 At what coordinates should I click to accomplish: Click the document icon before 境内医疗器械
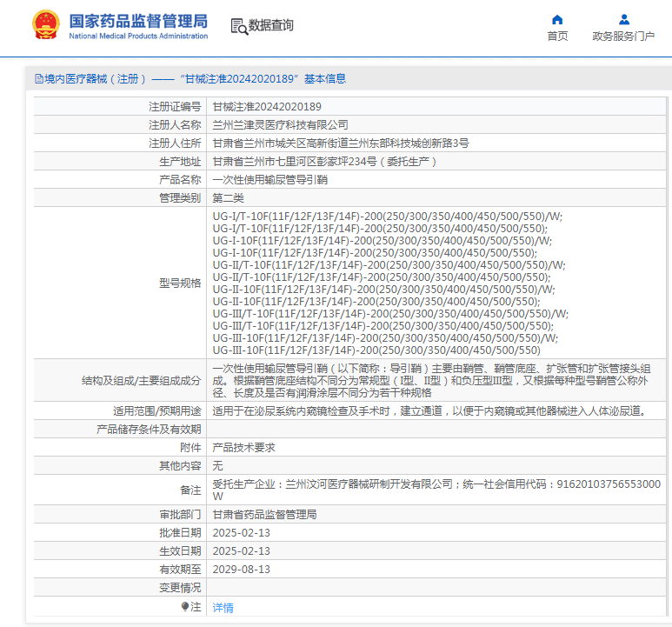click(x=39, y=79)
